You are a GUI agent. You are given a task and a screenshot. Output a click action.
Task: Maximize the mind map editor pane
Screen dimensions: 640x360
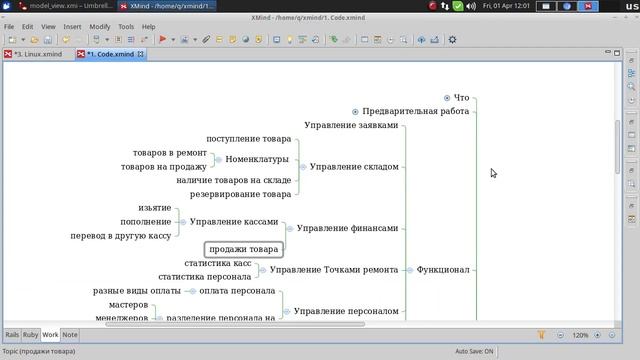[617, 53]
